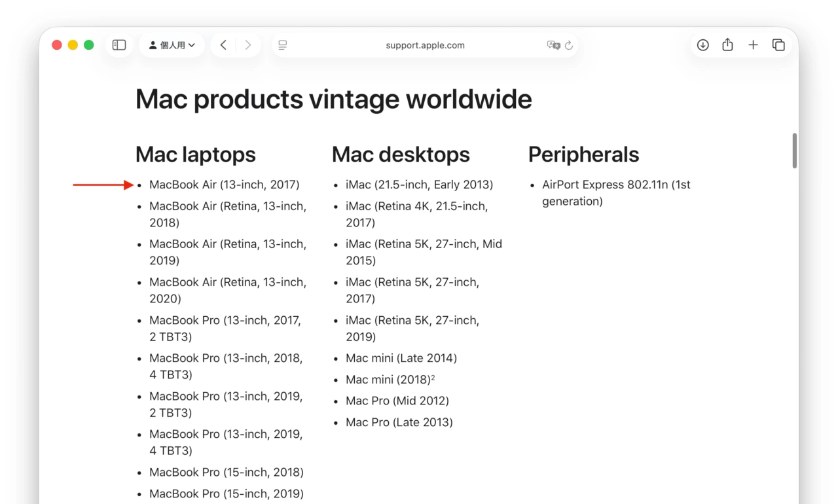
Task: Go back using the back arrow
Action: [x=223, y=45]
